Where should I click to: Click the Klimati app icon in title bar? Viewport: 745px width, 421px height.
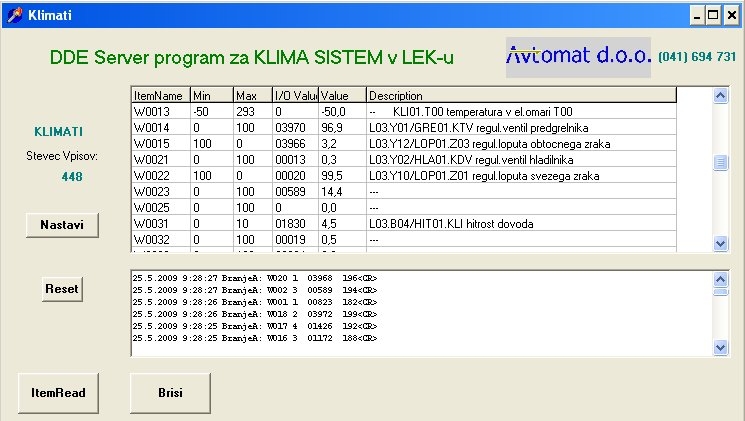point(12,16)
